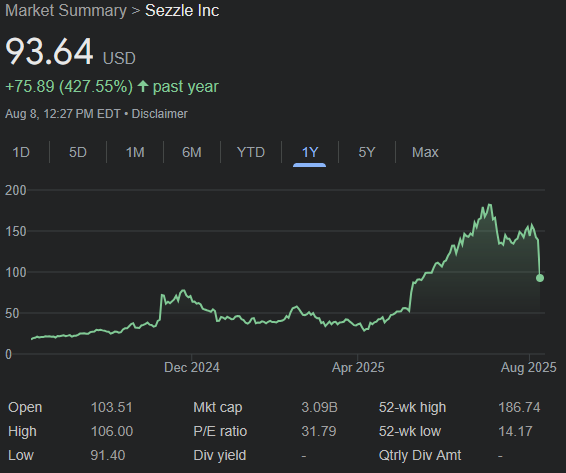Select the active 1Y tab
The width and height of the screenshot is (566, 473).
pyautogui.click(x=310, y=152)
